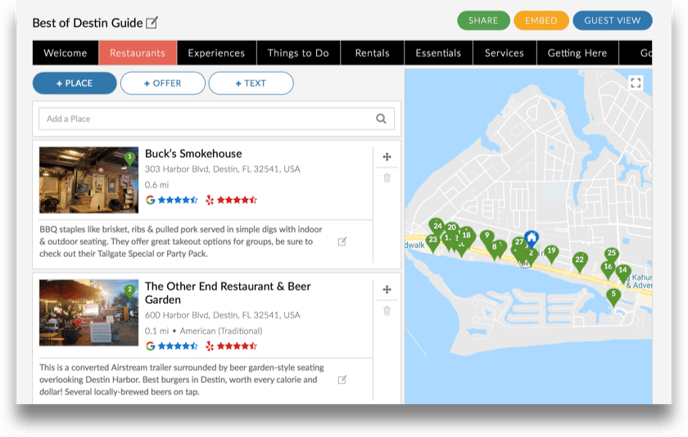Click address 303 Harbor Blvd, Destin
The image size is (688, 437).
click(x=222, y=169)
